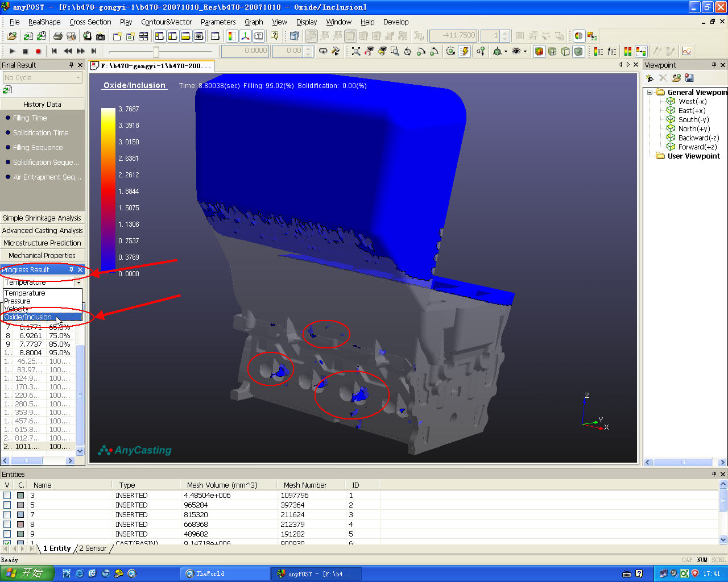Select the West(-x) viewpoint
Image resolution: width=728 pixels, height=582 pixels.
point(692,102)
